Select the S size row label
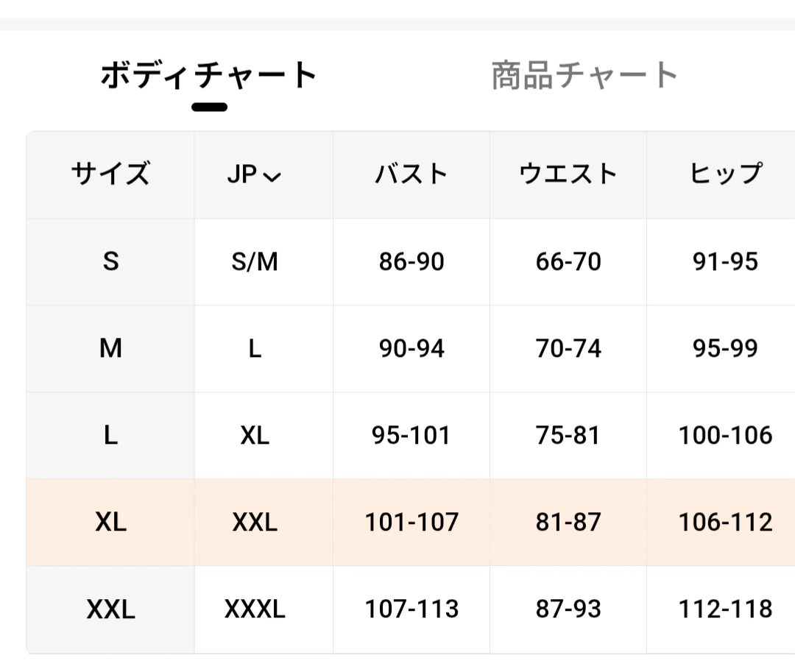Viewport: 795px width, 672px height. [x=110, y=261]
